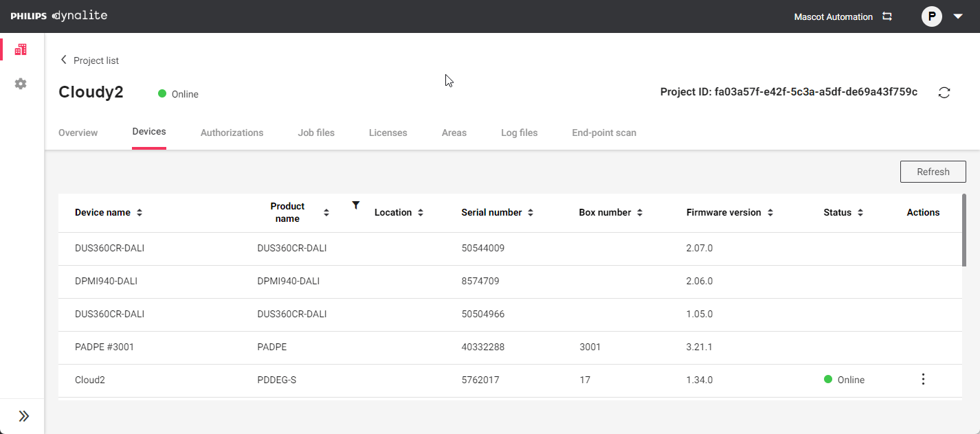Open the settings gear in sidebar
This screenshot has height=434, width=980.
click(x=21, y=84)
